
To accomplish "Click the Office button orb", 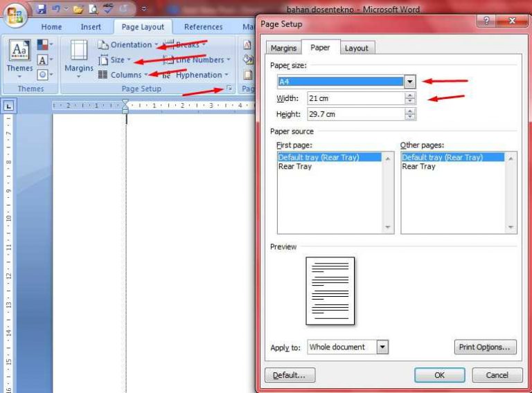I will (x=15, y=16).
